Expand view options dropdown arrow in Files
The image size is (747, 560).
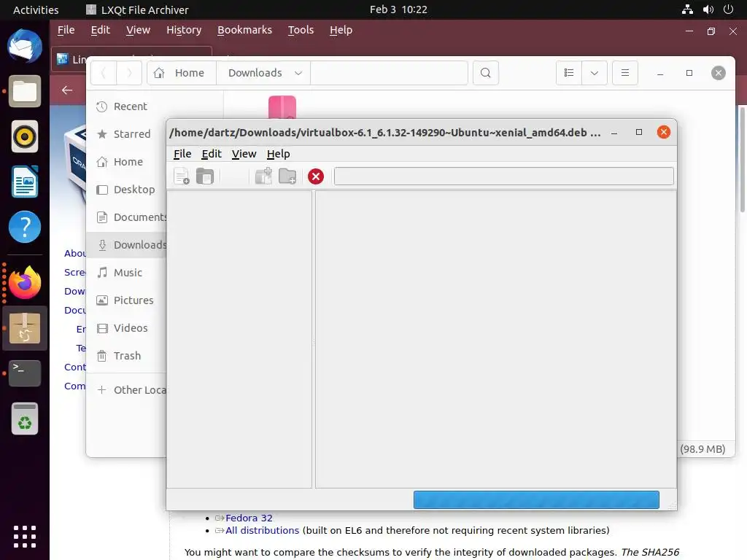tap(594, 73)
